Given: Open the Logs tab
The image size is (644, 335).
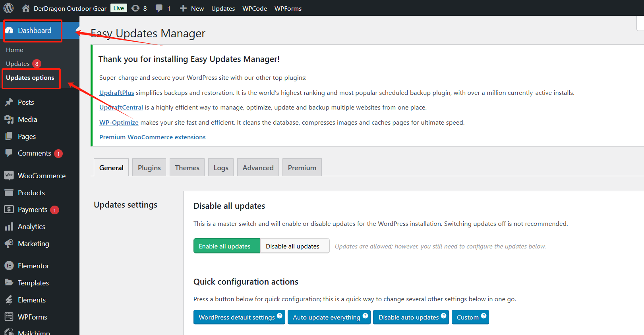Looking at the screenshot, I should click(221, 167).
